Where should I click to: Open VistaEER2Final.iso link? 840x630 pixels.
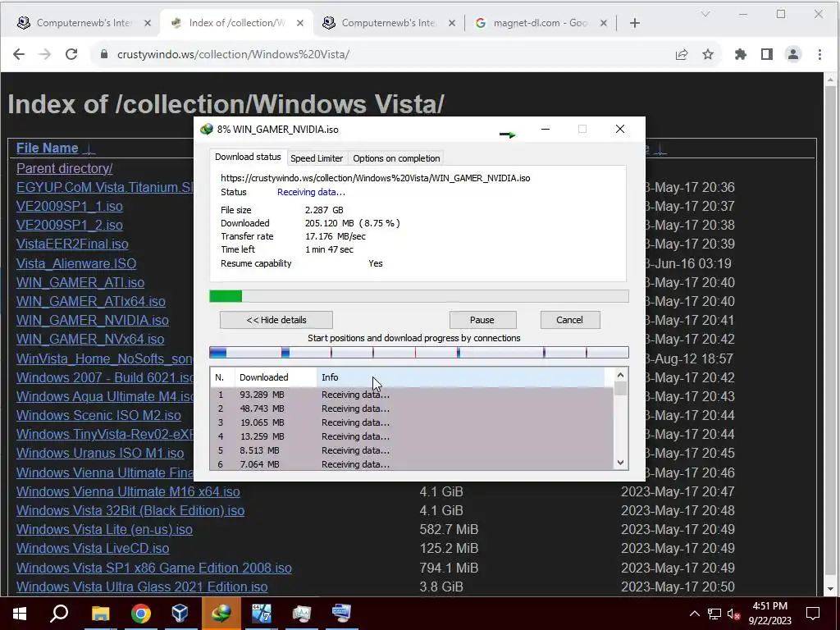coord(72,244)
